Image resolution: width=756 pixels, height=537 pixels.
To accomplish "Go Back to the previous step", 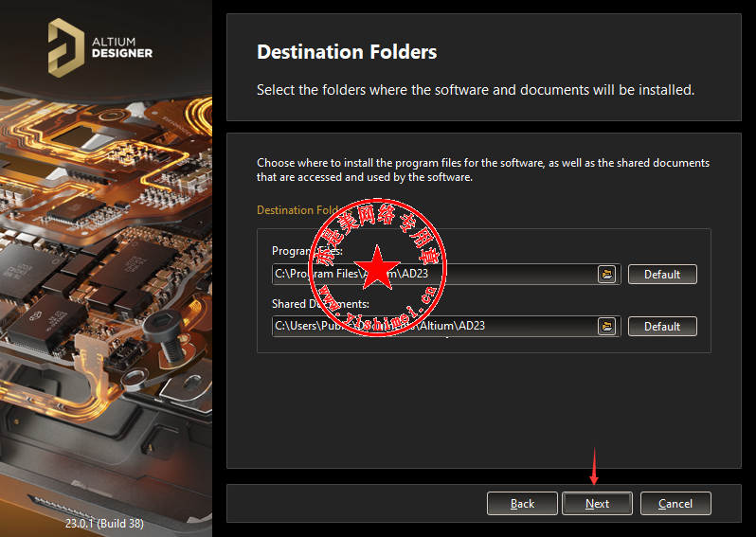I will point(522,504).
